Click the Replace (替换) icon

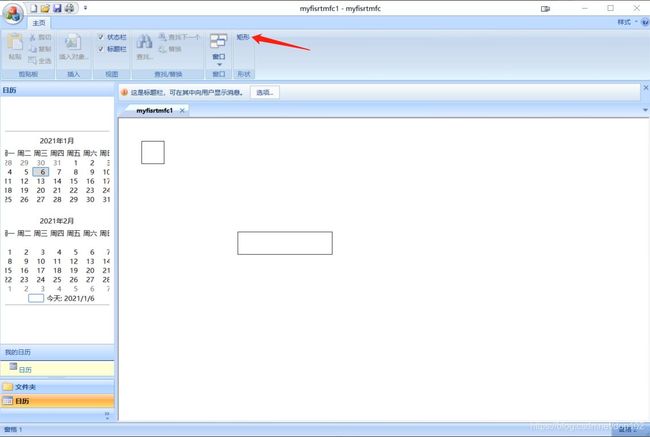tap(162, 49)
